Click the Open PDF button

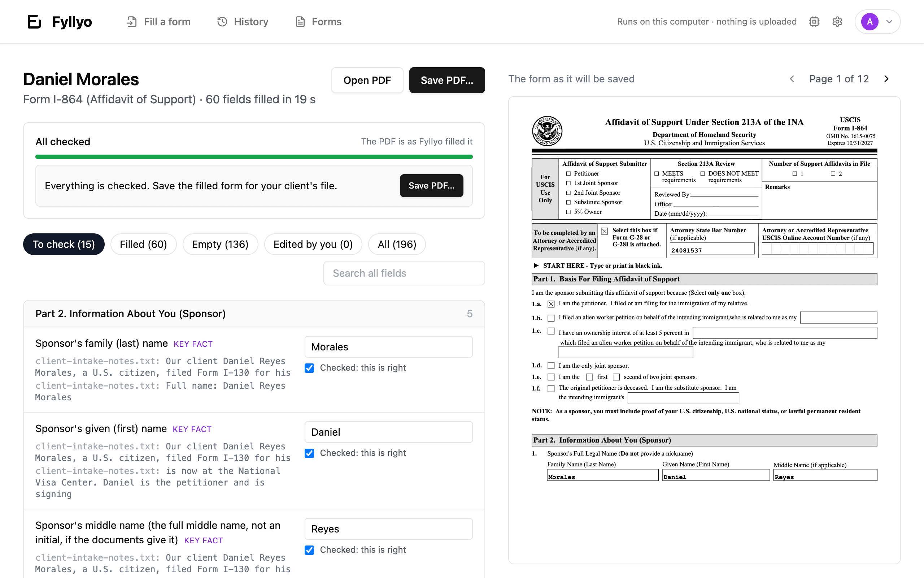click(367, 80)
